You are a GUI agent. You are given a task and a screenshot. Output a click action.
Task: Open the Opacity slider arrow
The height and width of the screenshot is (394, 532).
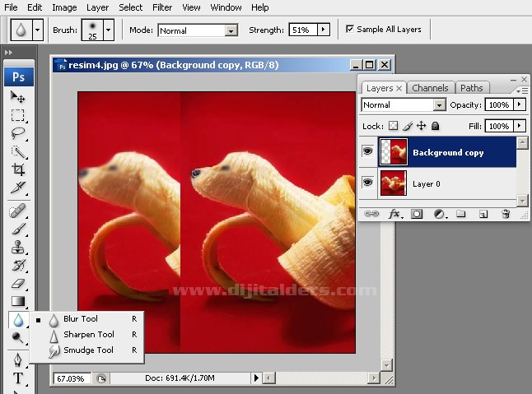(519, 104)
